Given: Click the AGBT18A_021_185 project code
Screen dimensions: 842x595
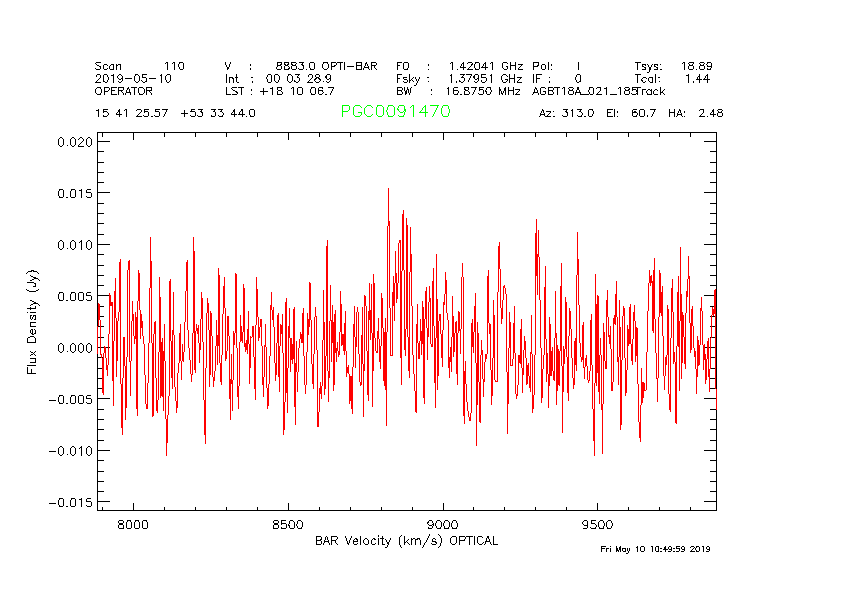Looking at the screenshot, I should 583,90.
